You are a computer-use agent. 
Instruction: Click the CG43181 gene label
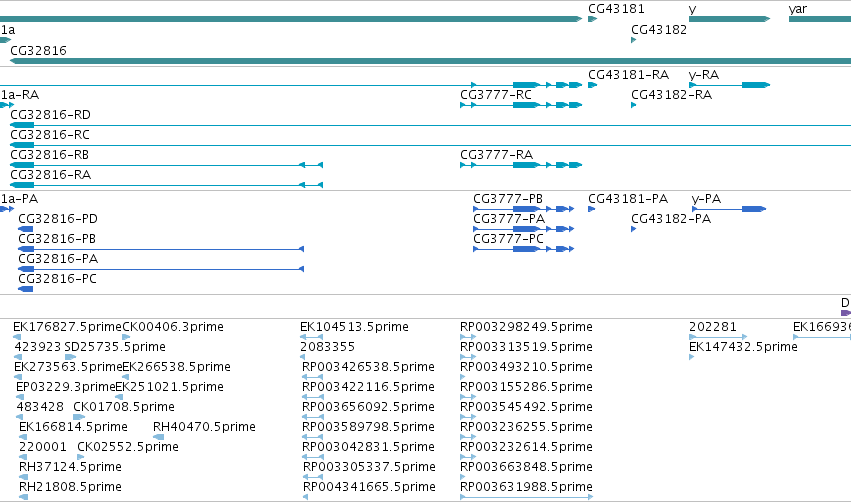[616, 9]
